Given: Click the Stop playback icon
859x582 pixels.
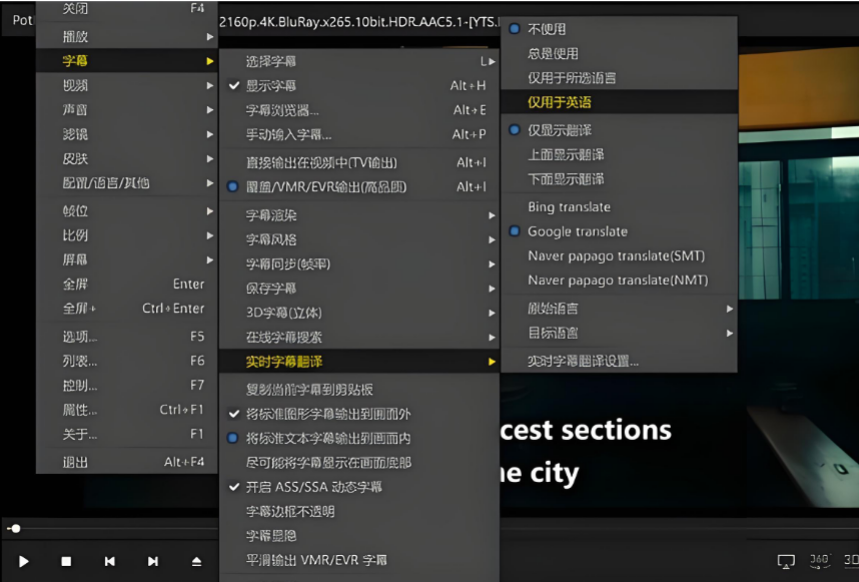Looking at the screenshot, I should tap(67, 562).
